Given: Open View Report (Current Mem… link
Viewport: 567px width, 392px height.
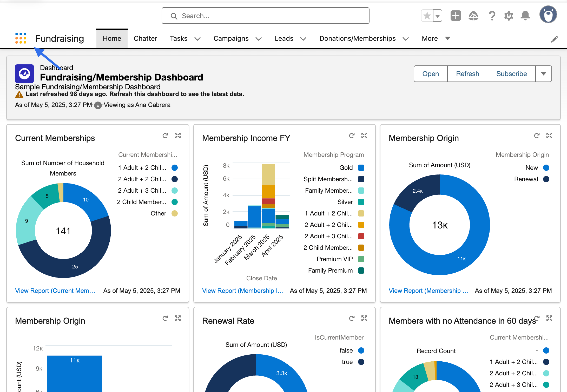Looking at the screenshot, I should (55, 291).
